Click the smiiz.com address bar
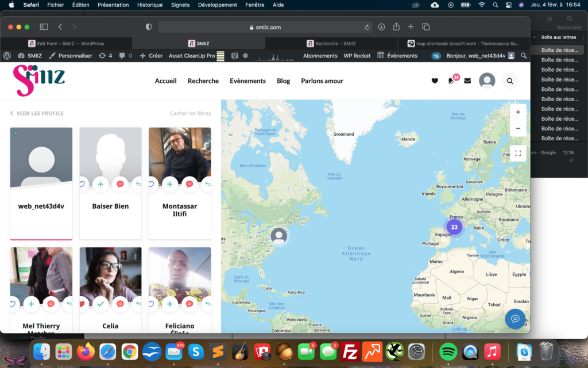This screenshot has height=368, width=588. [x=265, y=27]
